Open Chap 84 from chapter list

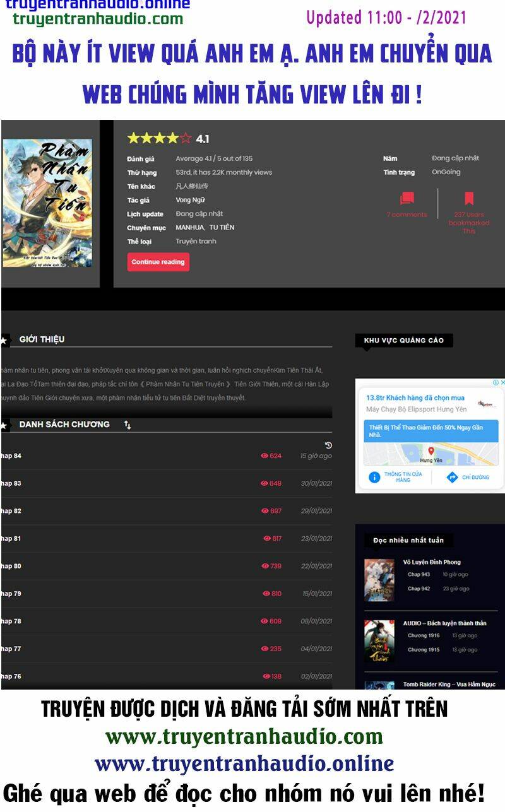(x=11, y=456)
